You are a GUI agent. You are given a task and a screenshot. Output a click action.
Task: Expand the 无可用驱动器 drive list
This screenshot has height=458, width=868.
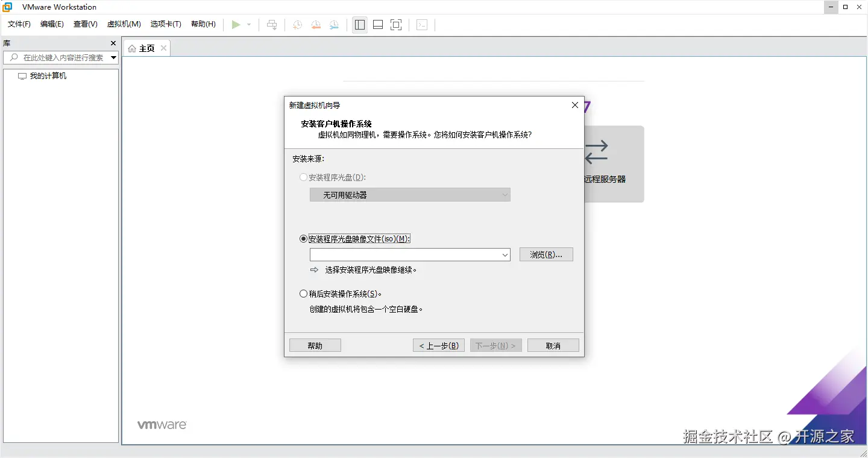click(x=505, y=194)
